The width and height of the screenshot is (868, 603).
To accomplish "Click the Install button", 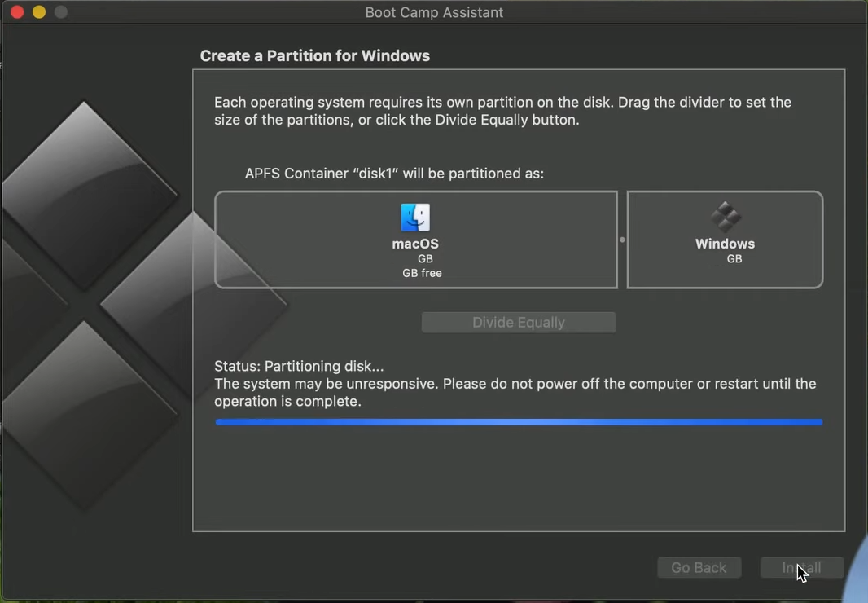I will tap(801, 567).
